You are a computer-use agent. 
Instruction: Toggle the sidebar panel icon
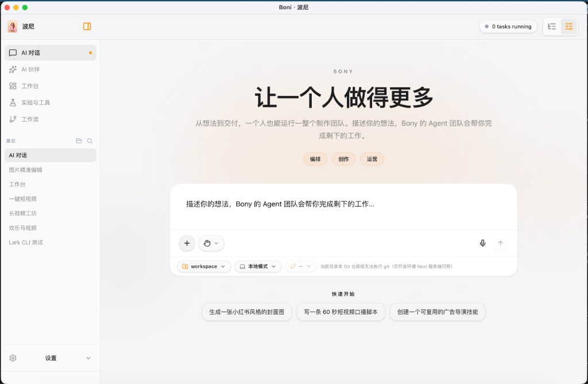[x=87, y=26]
